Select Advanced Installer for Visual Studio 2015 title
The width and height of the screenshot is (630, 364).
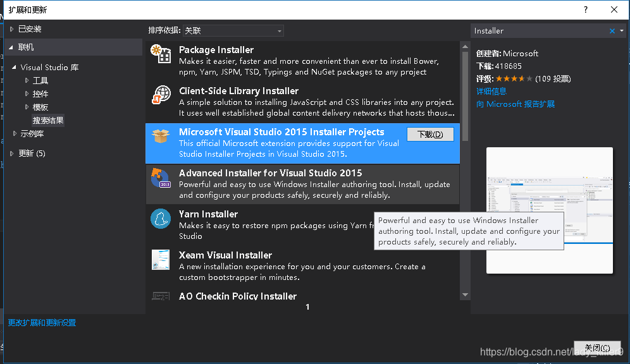(270, 173)
